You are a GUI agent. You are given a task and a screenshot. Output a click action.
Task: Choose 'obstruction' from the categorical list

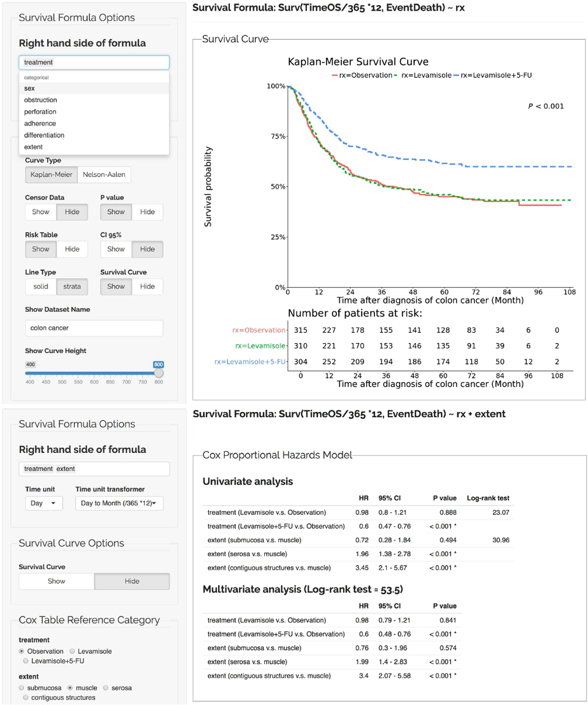(41, 100)
